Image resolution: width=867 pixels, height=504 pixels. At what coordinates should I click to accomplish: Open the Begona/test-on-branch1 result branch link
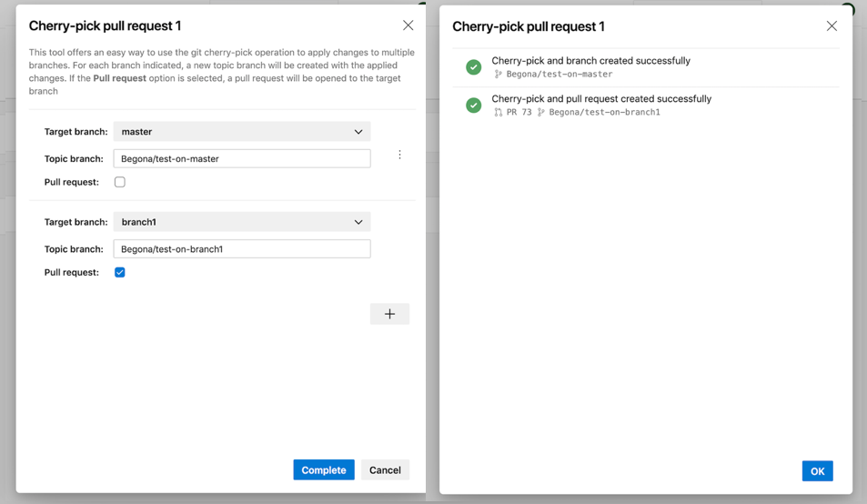coord(604,112)
